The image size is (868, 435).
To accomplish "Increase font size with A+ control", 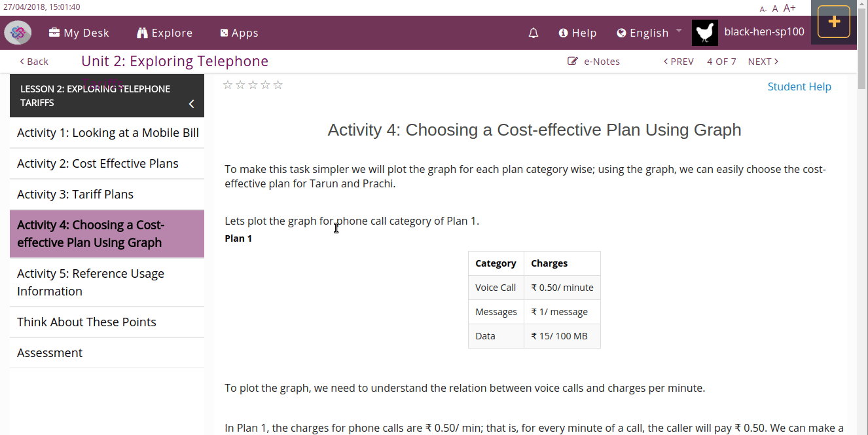I will point(789,9).
